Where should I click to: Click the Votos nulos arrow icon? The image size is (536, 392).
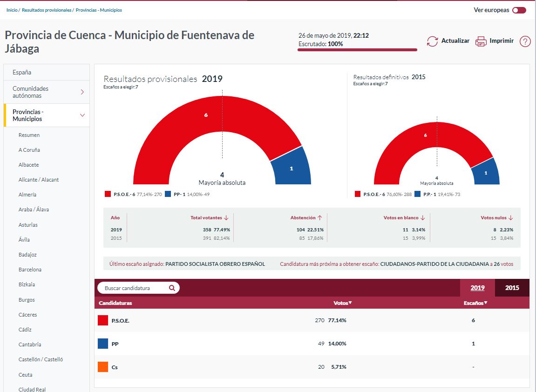510,218
